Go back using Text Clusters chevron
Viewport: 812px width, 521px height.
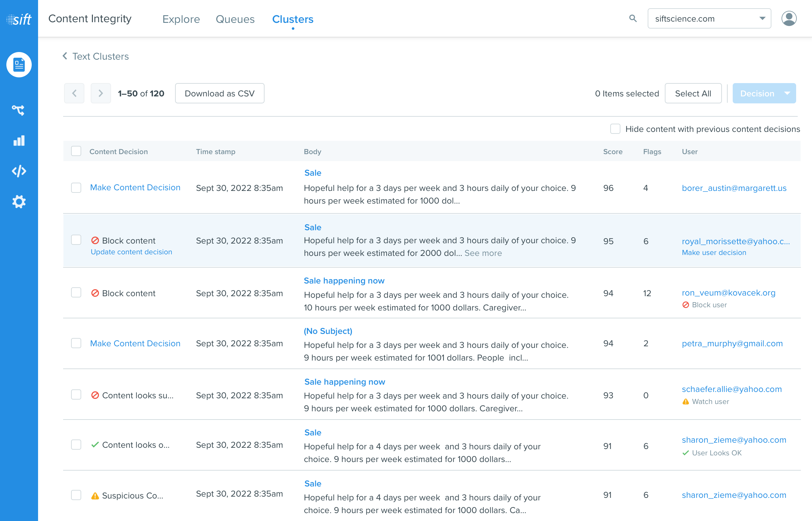point(65,56)
